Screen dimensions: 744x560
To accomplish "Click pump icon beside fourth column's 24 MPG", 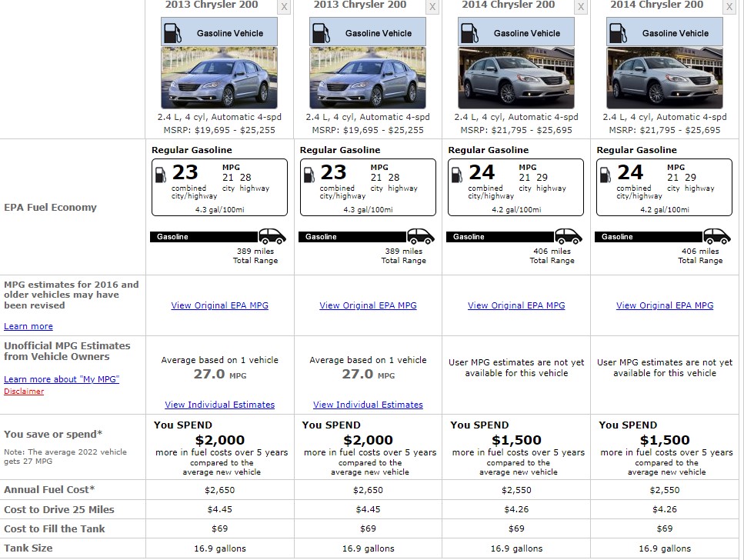I will click(x=606, y=175).
